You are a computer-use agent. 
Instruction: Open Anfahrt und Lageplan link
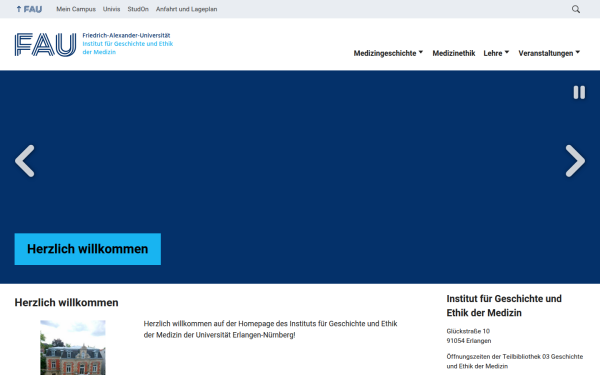(186, 9)
